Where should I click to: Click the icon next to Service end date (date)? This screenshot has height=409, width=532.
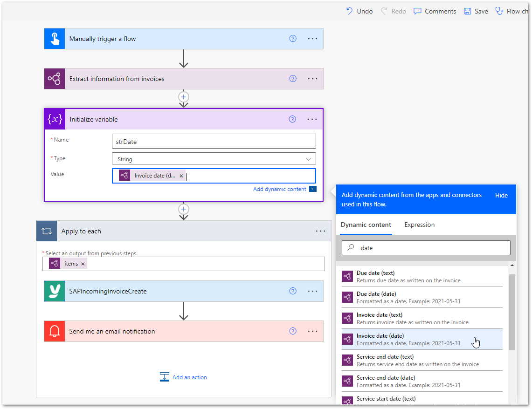pos(347,381)
